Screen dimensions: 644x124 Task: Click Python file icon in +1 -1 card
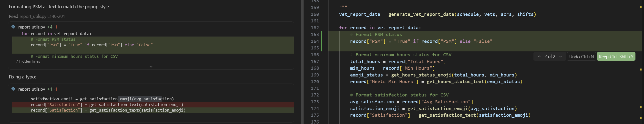[13, 89]
